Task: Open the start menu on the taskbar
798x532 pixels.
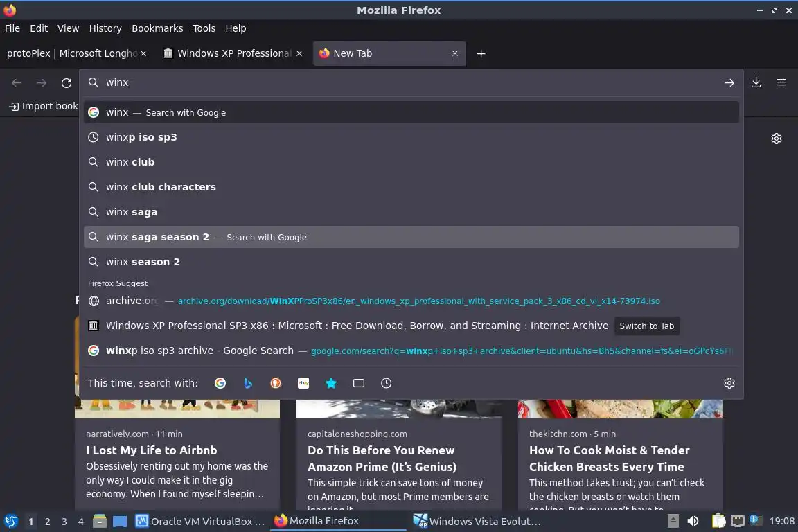Action: pos(10,522)
